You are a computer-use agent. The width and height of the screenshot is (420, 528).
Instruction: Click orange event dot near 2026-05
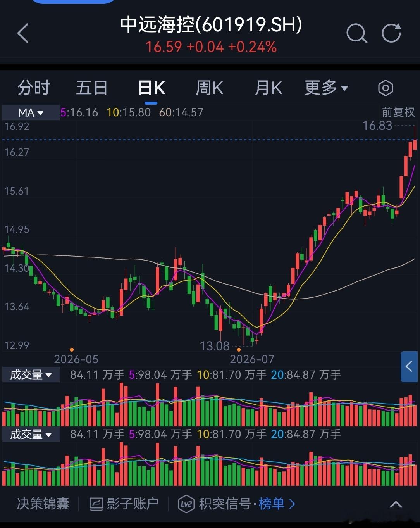[x=72, y=350]
